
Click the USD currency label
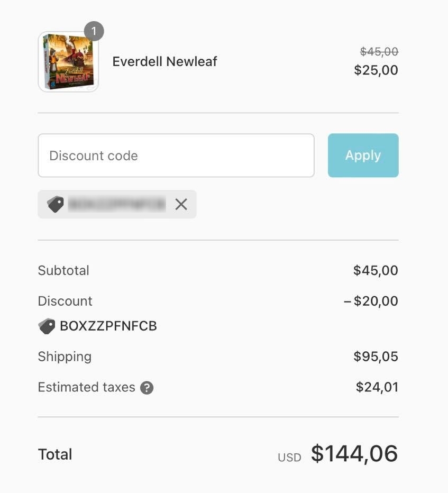[289, 458]
